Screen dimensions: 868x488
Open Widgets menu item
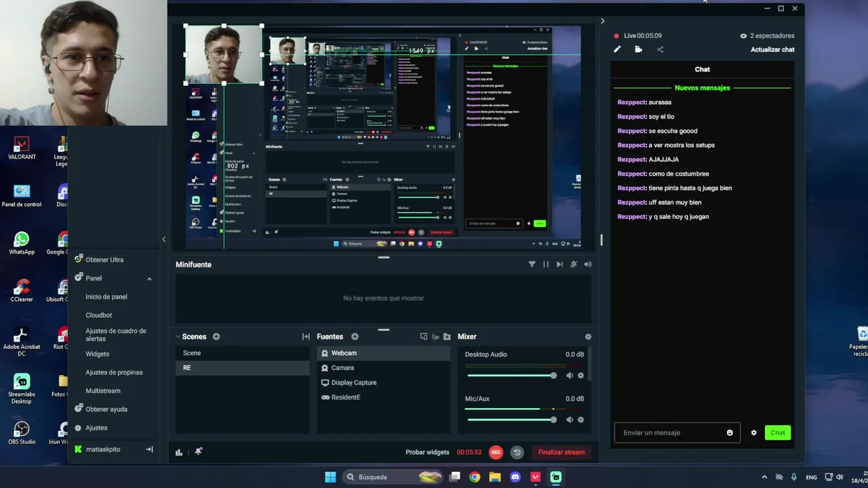pos(98,354)
